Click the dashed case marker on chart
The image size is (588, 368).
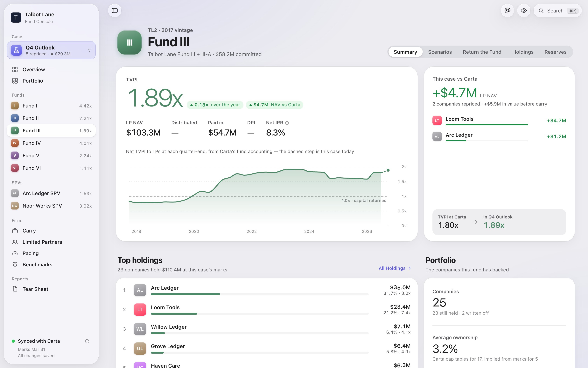(x=388, y=170)
